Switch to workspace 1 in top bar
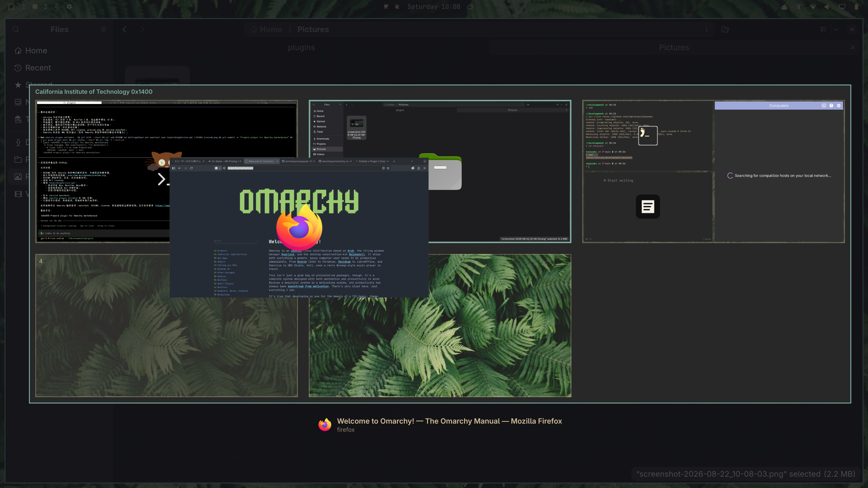Viewport: 868px width, 488px height. click(x=24, y=7)
